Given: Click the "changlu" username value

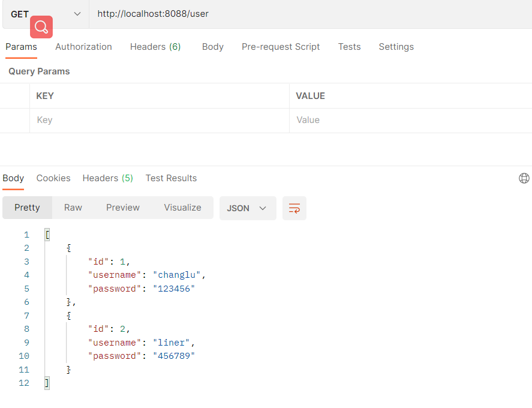Looking at the screenshot, I should pos(177,275).
